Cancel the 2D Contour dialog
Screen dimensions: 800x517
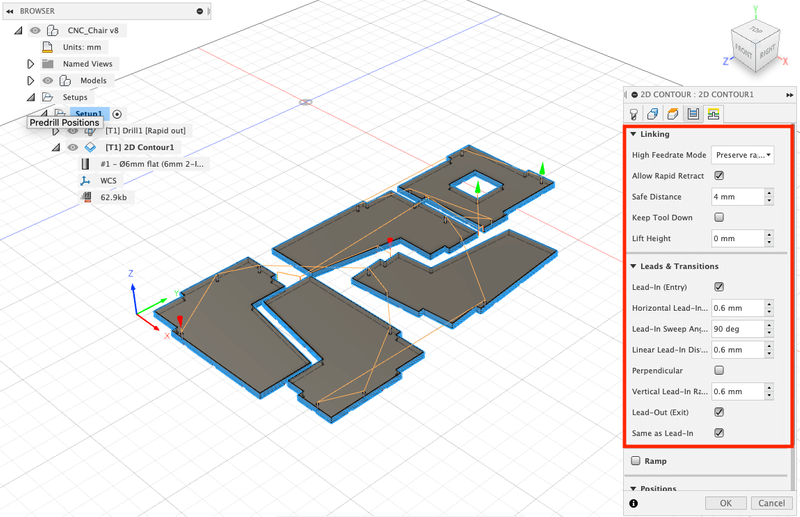pyautogui.click(x=770, y=503)
